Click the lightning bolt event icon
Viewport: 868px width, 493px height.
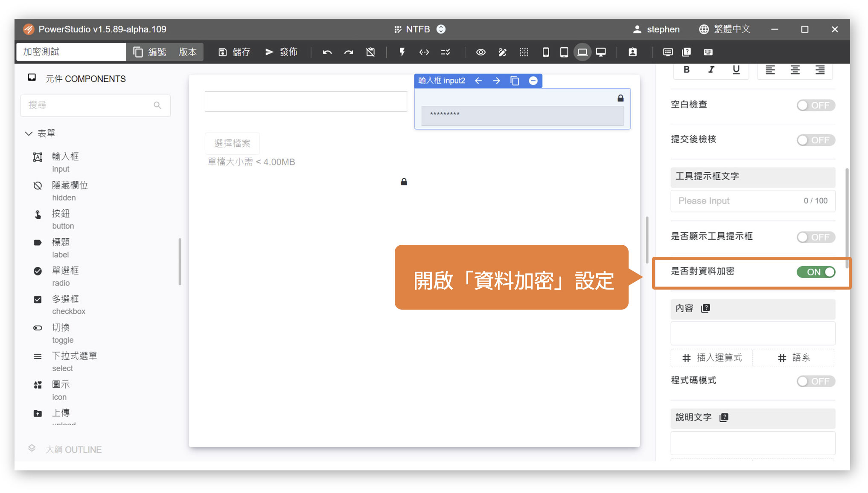click(402, 52)
